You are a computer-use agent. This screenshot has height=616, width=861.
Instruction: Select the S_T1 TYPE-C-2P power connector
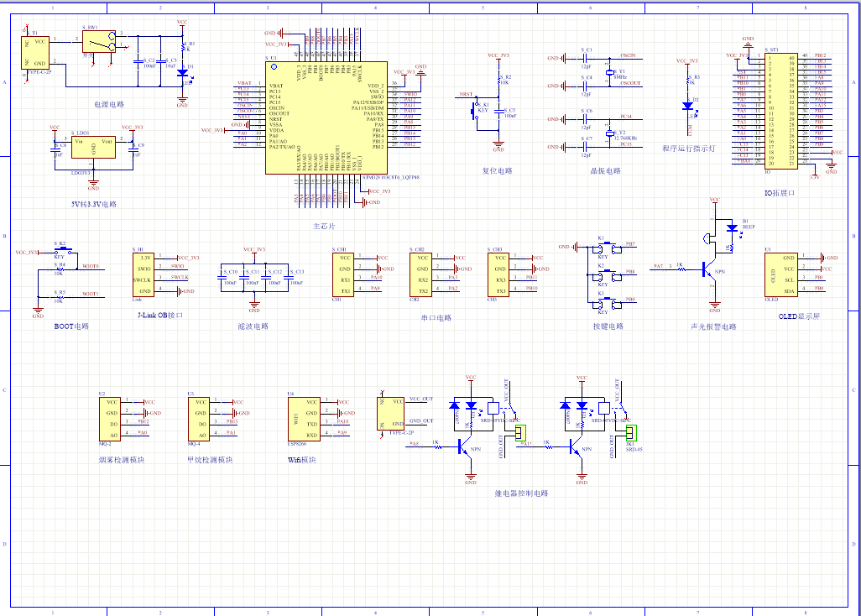tap(35, 52)
